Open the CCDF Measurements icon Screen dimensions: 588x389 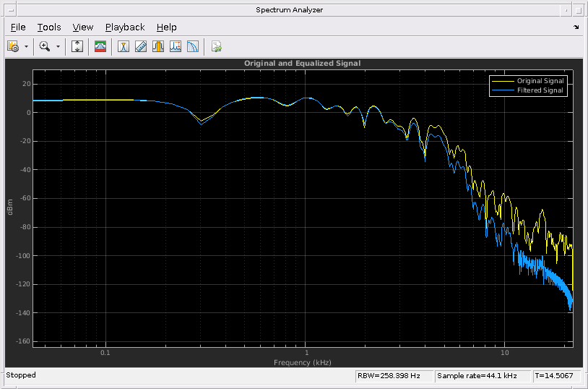(192, 46)
